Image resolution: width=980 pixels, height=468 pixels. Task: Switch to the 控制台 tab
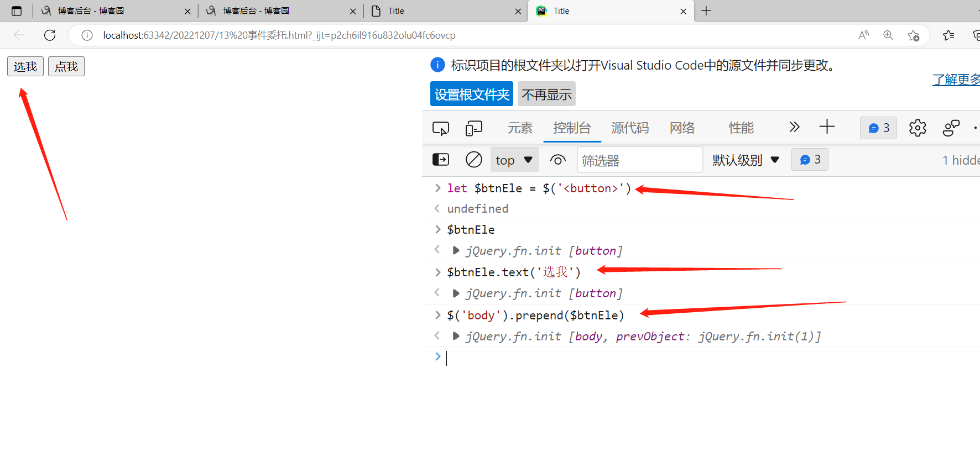[572, 128]
